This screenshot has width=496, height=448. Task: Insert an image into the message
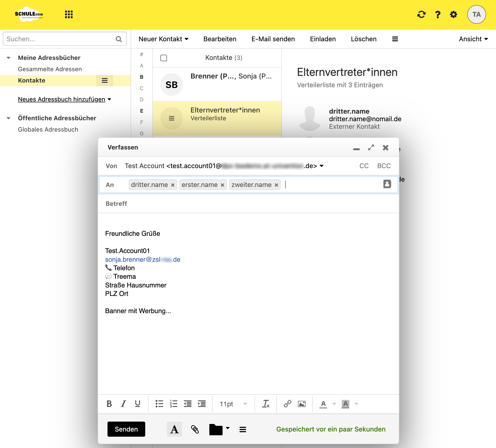pos(302,404)
